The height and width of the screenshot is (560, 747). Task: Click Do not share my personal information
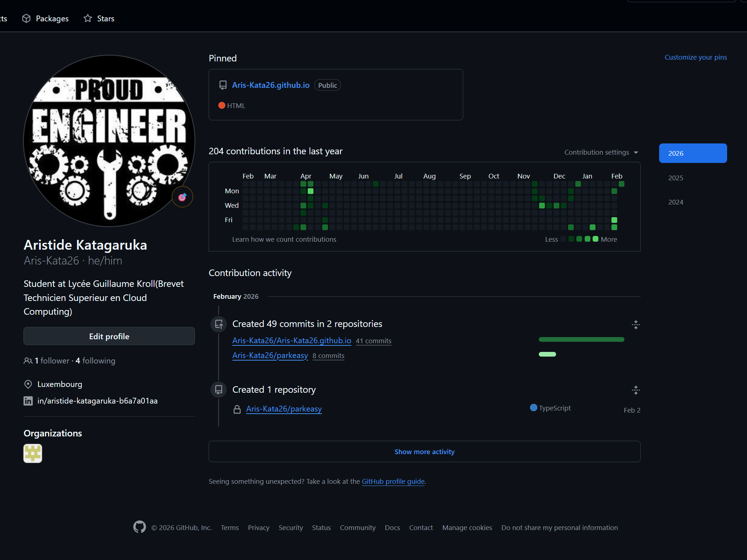tap(560, 527)
